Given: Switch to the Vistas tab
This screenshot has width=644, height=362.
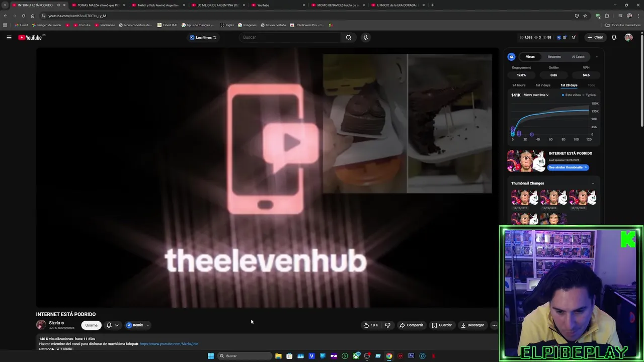Looking at the screenshot, I should coord(530,57).
